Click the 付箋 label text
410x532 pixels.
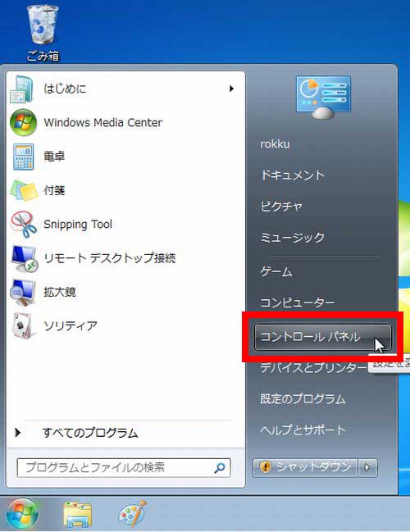tap(54, 190)
